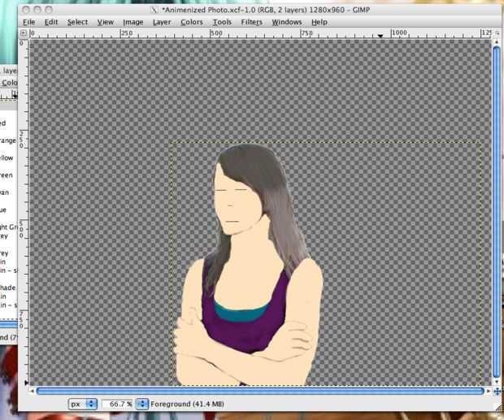Screen dimensions: 504x420
Task: Click the scroll-right arrow of horizontal scrollbar
Action: [489, 391]
